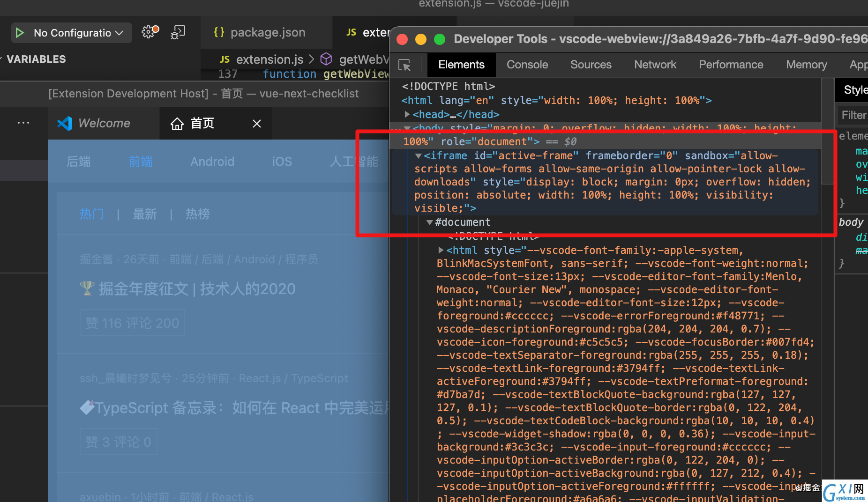
Task: Activate the element picker in DevTools
Action: 404,65
